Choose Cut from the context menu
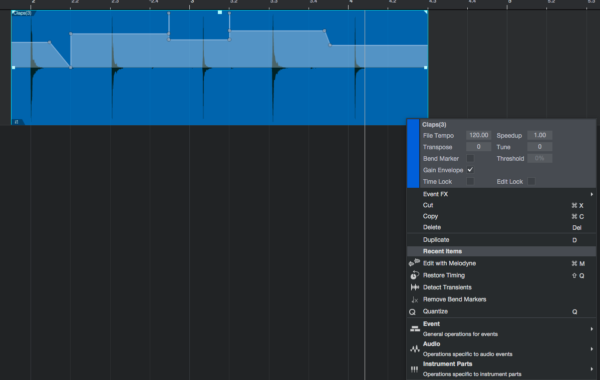This screenshot has height=380, width=600. [501, 205]
